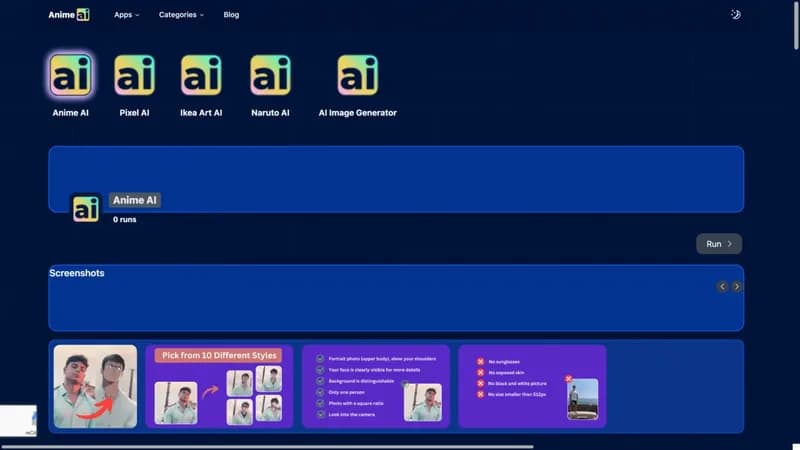Click the Pixel AI text label

tap(134, 113)
